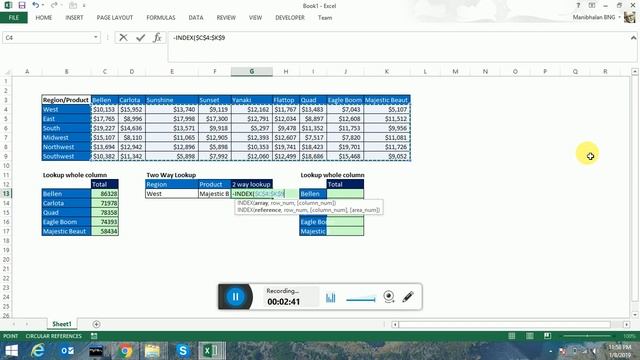
Task: Click the 86328 total cell for Bellen
Action: 105,194
